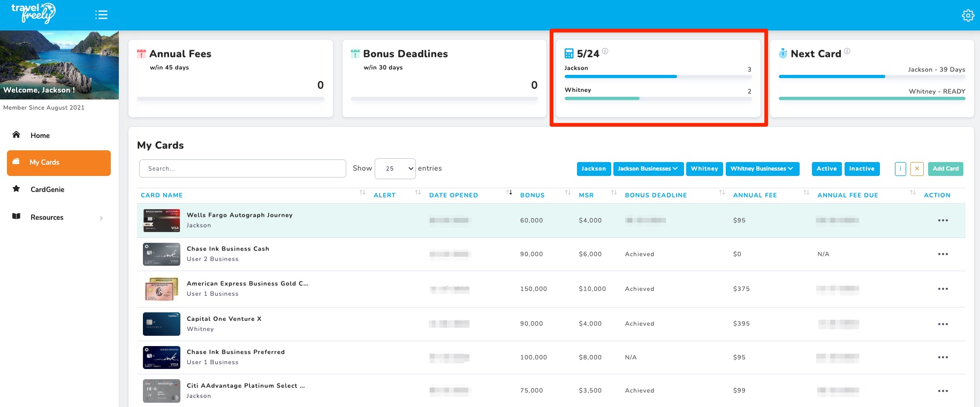Image resolution: width=980 pixels, height=407 pixels.
Task: Expand the Jackson Businesses dropdown
Action: (x=648, y=169)
